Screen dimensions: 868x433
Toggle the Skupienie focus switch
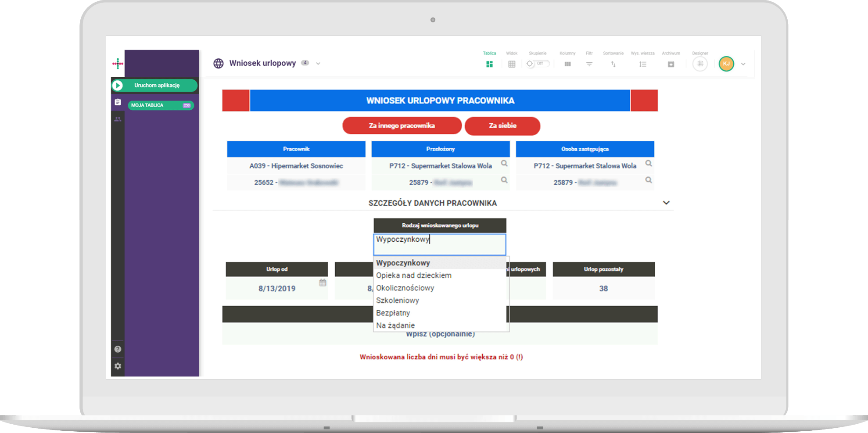point(537,64)
